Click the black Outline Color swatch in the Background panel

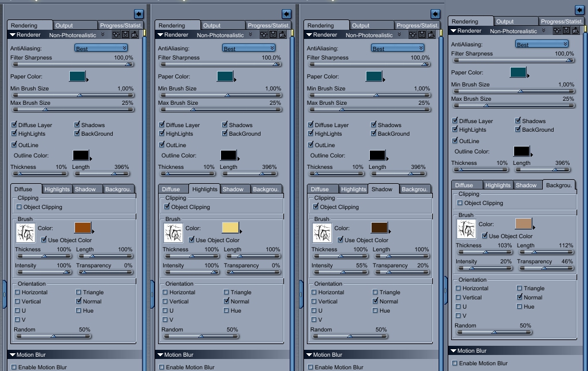click(x=521, y=151)
